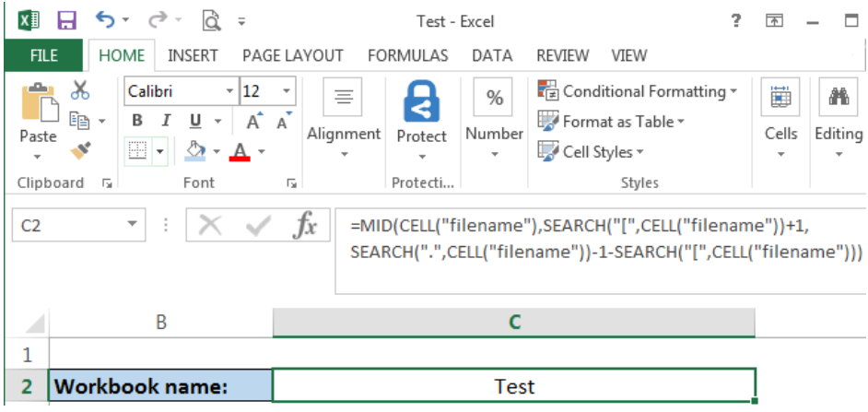Click the Save icon in quick access toolbar
Screen dimensions: 868x412
coord(66,21)
